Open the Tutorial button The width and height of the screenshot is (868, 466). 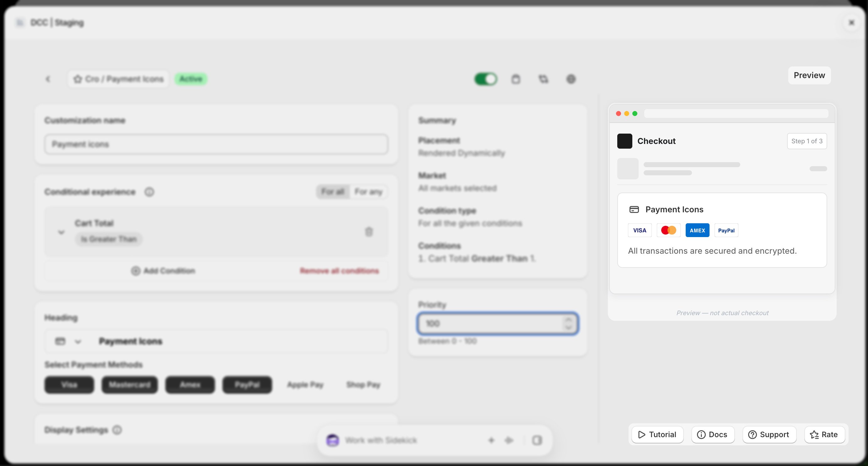pyautogui.click(x=657, y=434)
